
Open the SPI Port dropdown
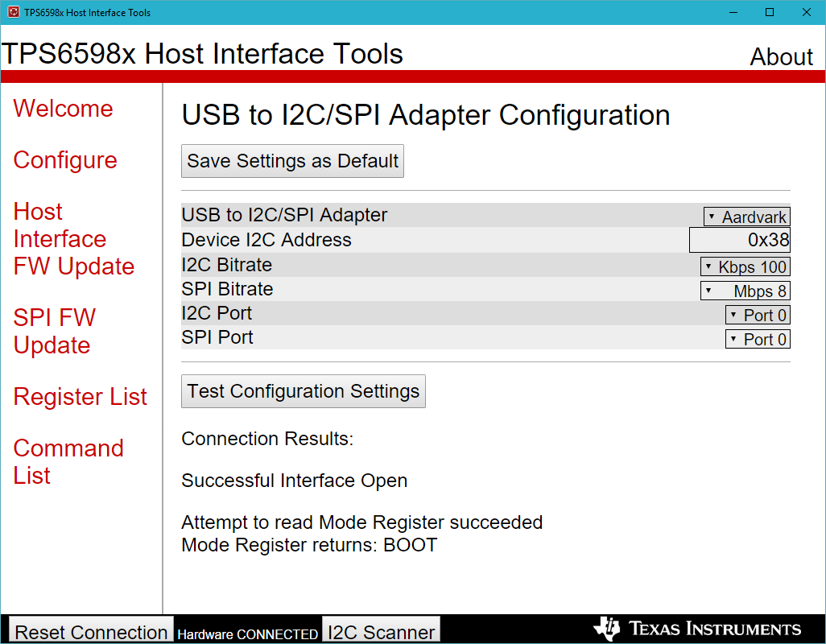click(x=758, y=340)
